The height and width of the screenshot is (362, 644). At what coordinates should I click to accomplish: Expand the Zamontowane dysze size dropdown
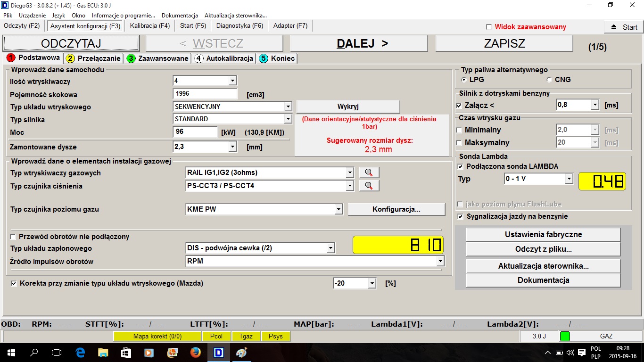pyautogui.click(x=232, y=147)
